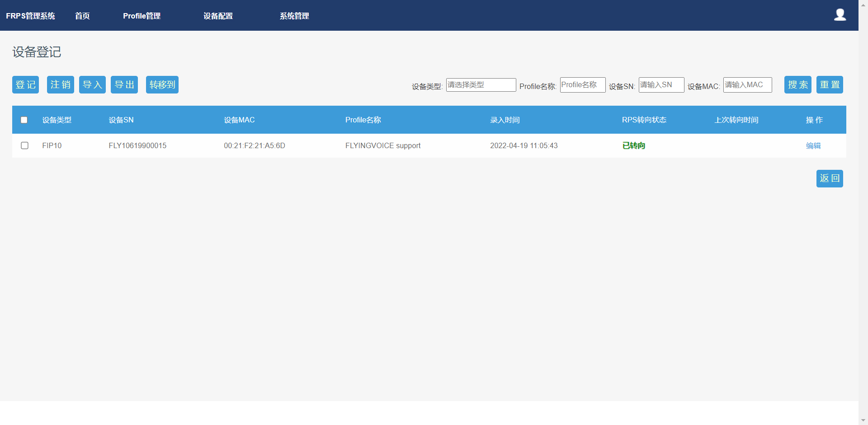Click the 转移到 transfer button
The image size is (868, 425).
(162, 85)
